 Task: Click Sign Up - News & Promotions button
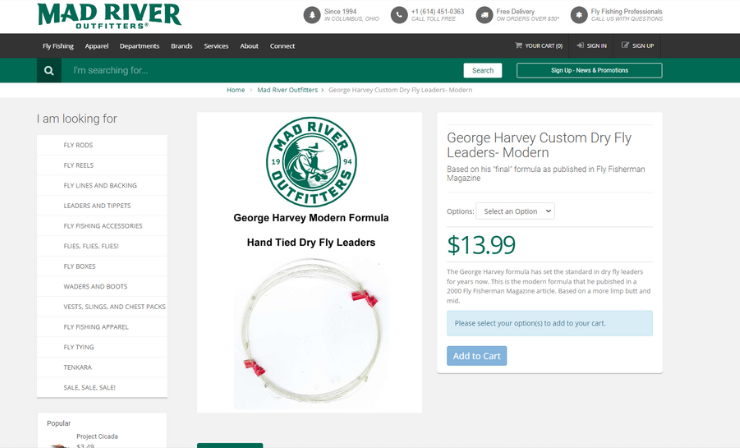589,70
